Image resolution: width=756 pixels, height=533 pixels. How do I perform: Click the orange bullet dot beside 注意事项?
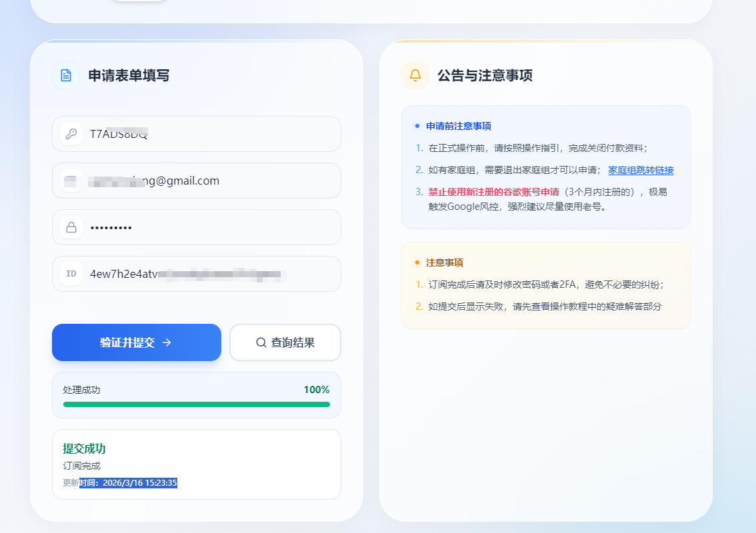[x=417, y=263]
